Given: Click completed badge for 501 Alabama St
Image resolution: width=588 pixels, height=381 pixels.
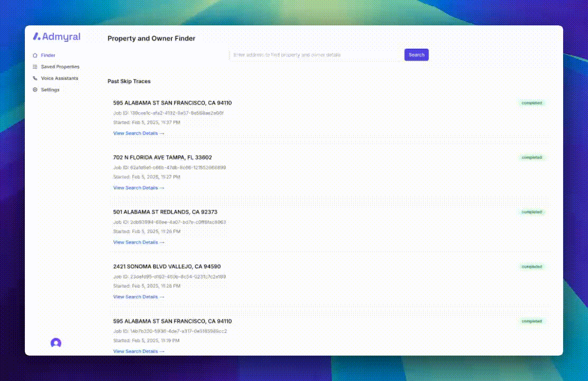Looking at the screenshot, I should [x=532, y=212].
